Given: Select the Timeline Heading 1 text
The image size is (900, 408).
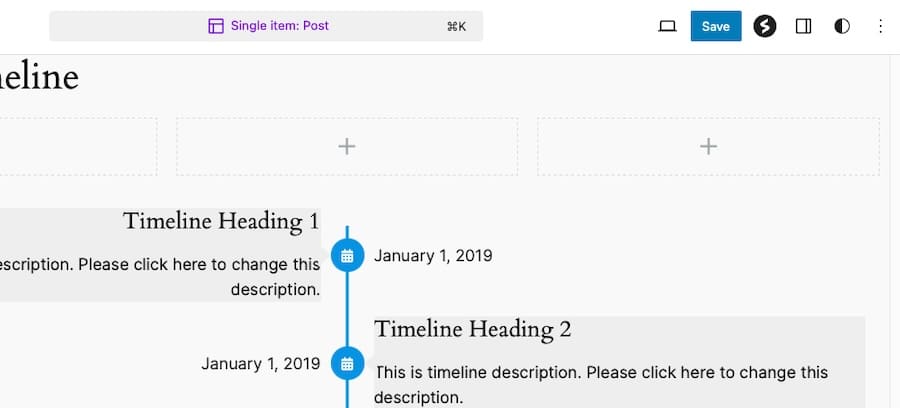Looking at the screenshot, I should tap(221, 221).
